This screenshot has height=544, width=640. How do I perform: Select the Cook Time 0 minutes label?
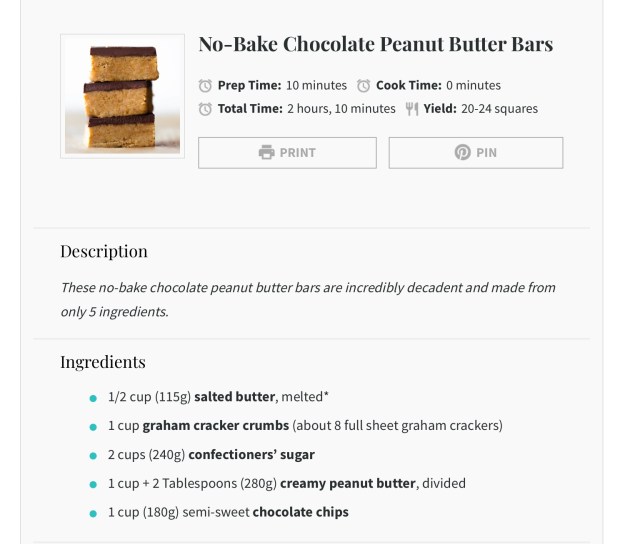[x=438, y=86]
